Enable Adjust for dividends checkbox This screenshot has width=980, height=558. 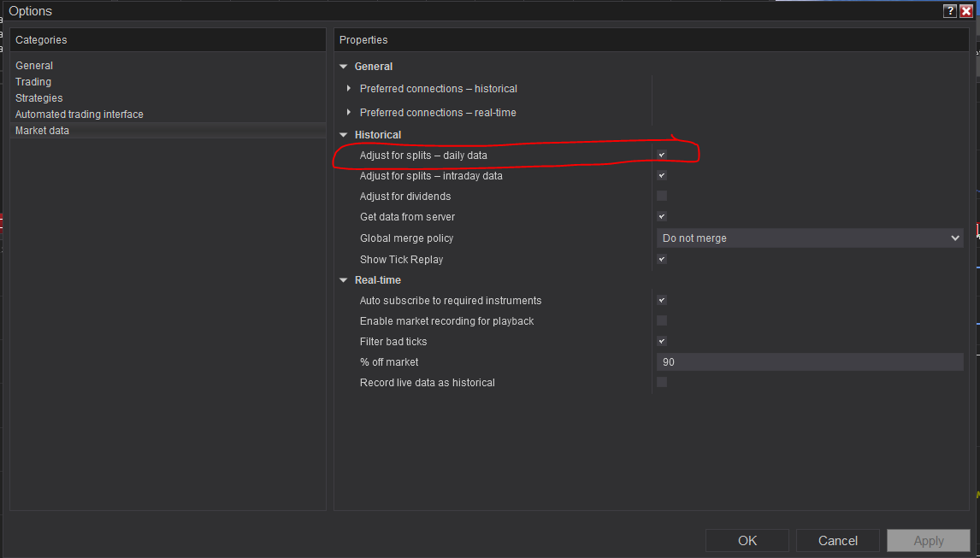click(x=662, y=196)
